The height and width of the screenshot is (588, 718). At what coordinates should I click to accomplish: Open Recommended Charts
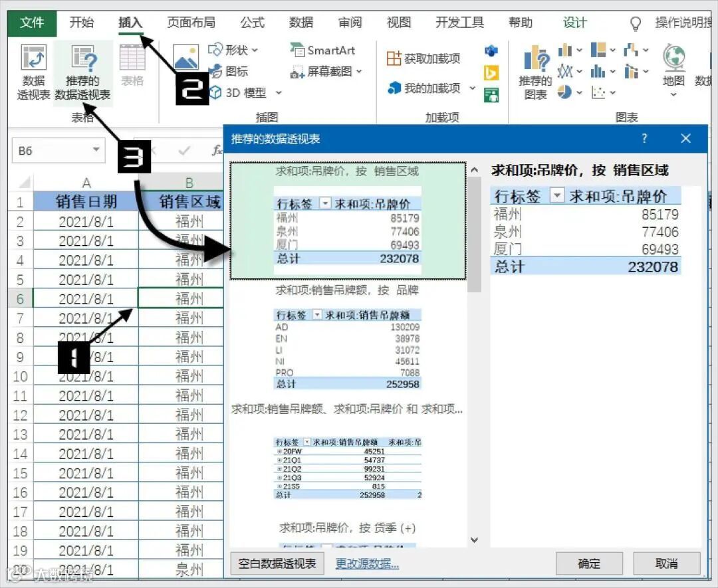[x=535, y=72]
